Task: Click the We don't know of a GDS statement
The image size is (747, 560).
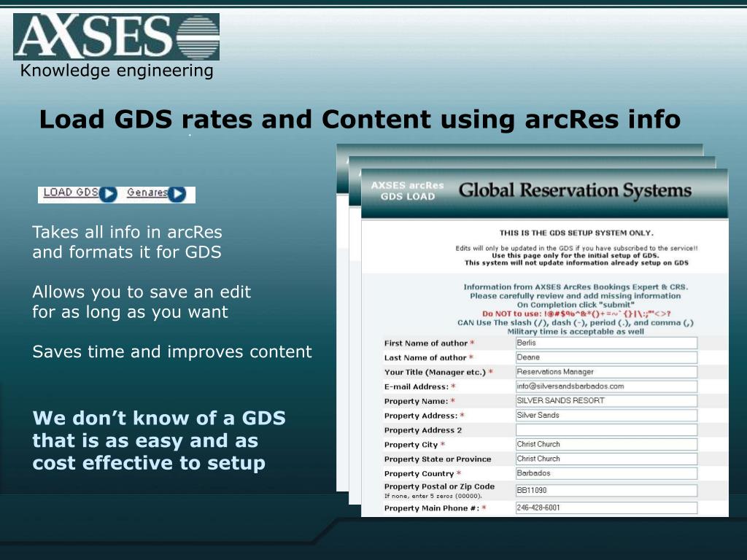Action: [159, 440]
